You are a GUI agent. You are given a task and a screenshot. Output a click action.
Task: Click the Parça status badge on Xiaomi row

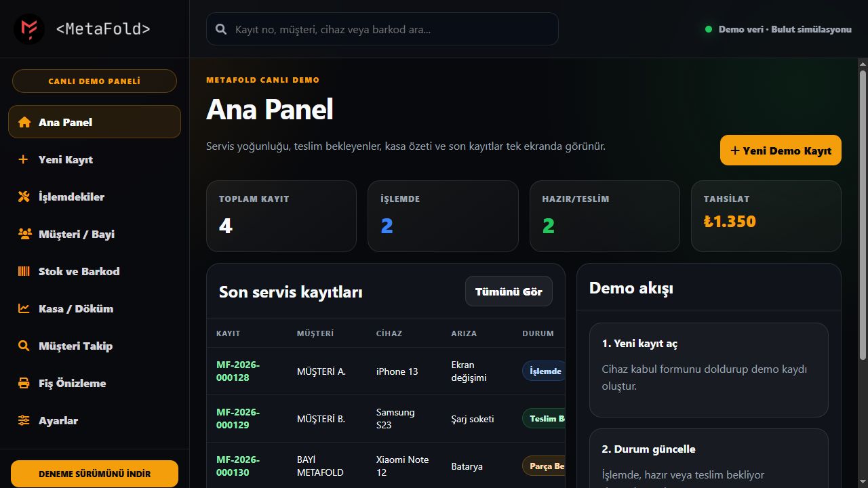tap(544, 466)
